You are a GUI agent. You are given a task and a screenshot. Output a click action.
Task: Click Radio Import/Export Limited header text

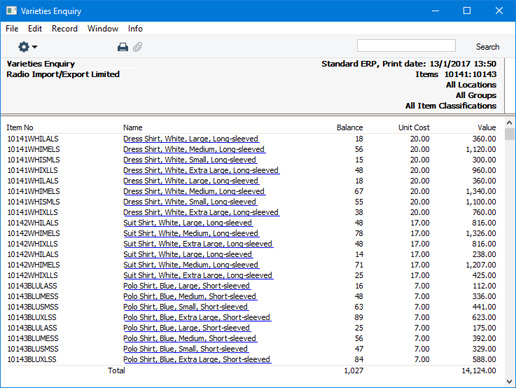(63, 74)
